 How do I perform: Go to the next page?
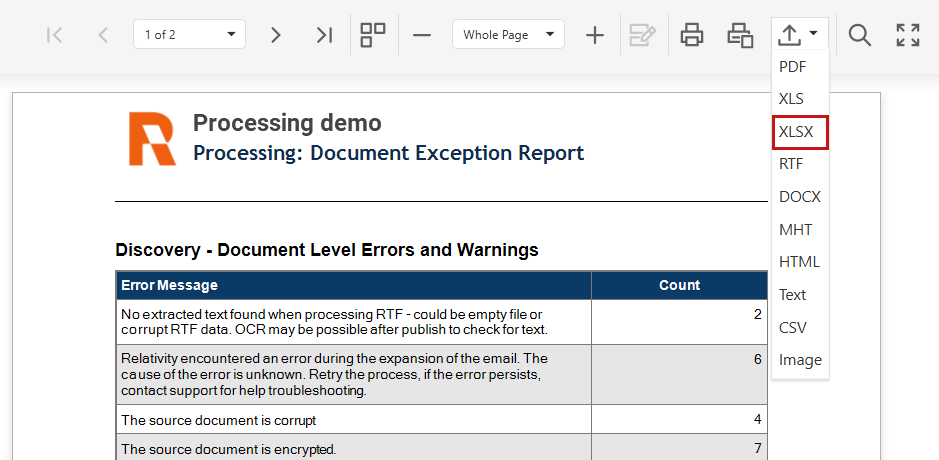coord(275,35)
